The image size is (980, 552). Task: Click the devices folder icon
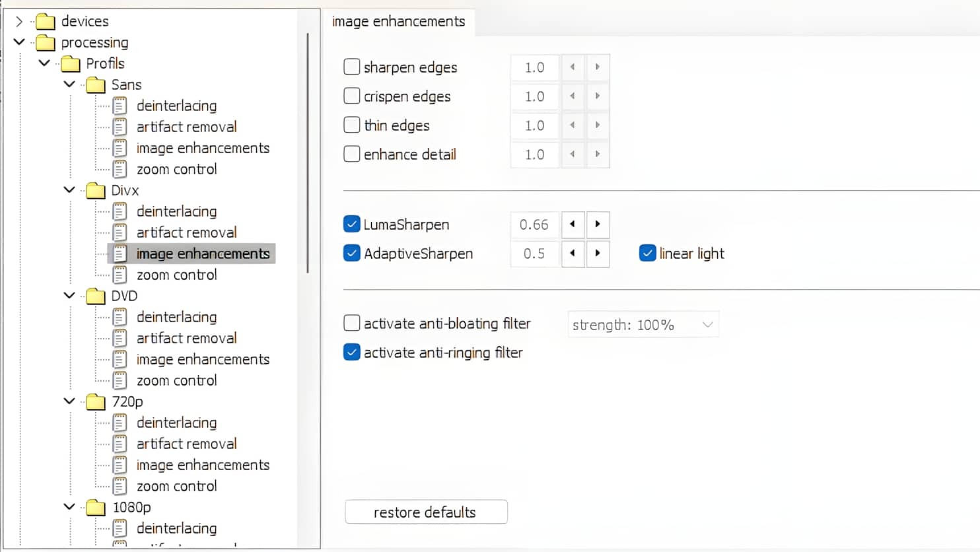click(x=46, y=22)
